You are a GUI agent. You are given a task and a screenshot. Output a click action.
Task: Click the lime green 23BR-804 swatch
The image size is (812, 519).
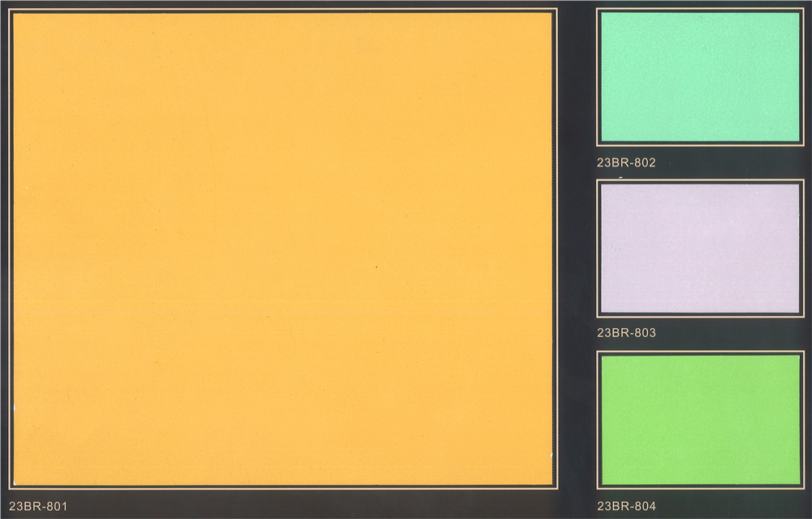pyautogui.click(x=700, y=419)
